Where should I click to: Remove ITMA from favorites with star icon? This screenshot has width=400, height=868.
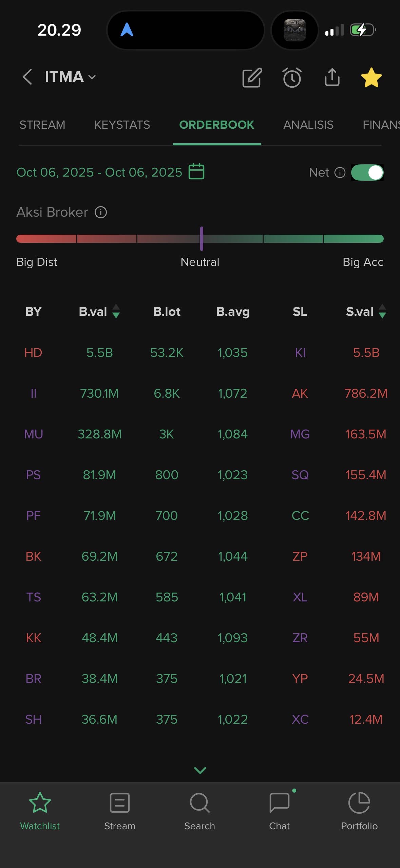pyautogui.click(x=371, y=78)
